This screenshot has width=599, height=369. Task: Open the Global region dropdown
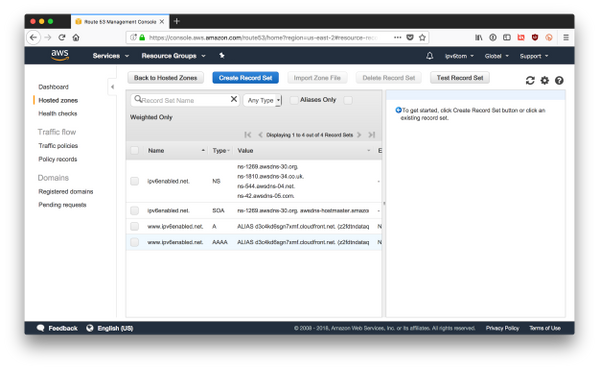pos(497,56)
